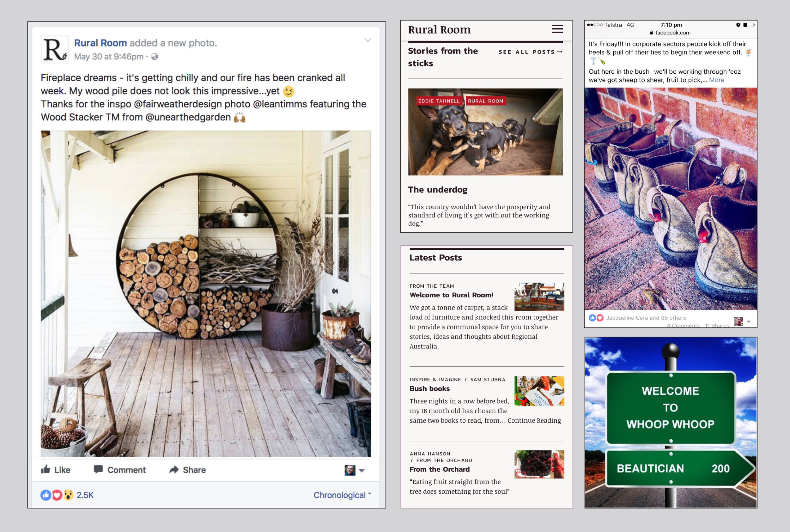The width and height of the screenshot is (790, 532).
Task: Click the Like thumbs-up icon on fireplace post
Action: point(46,470)
